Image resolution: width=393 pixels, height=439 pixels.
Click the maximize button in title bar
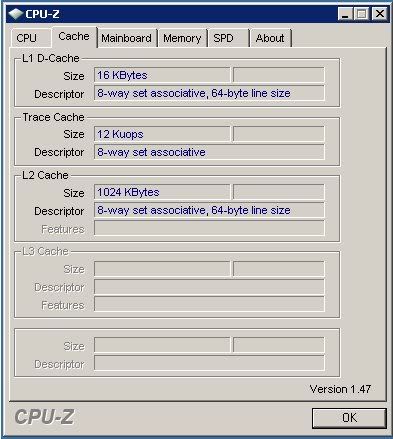[x=362, y=14]
